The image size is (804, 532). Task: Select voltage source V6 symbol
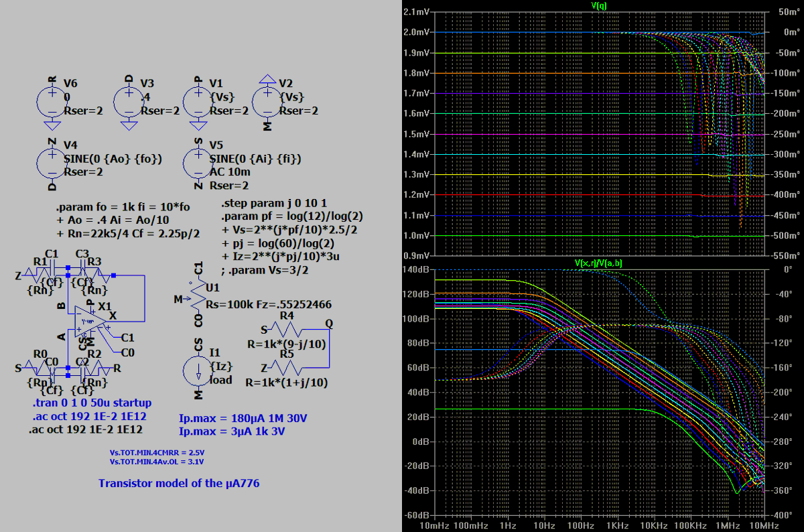[x=50, y=101]
